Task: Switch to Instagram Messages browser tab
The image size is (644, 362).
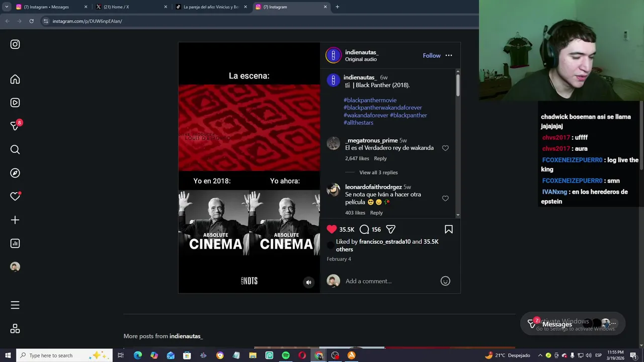Action: [x=50, y=7]
